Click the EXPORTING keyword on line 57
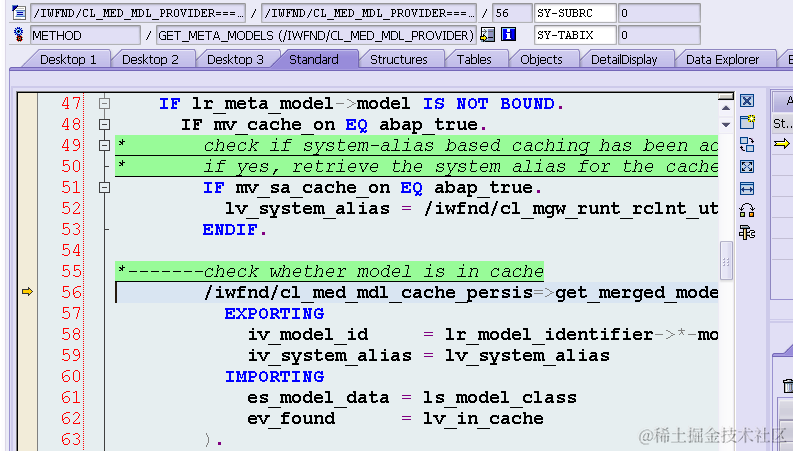793x451 pixels. point(275,313)
